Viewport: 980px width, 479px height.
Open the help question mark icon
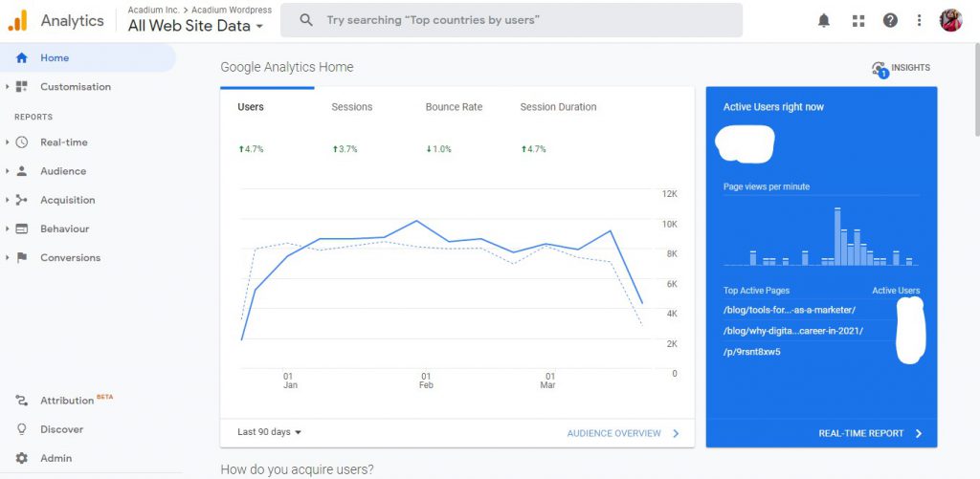point(890,21)
